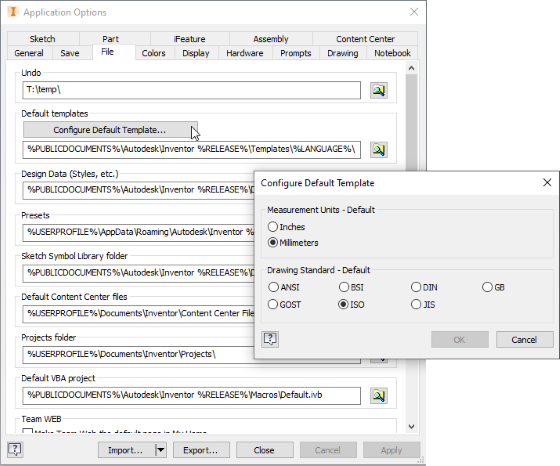This screenshot has width=560, height=466.
Task: Click the Default templates path field
Action: coord(191,150)
